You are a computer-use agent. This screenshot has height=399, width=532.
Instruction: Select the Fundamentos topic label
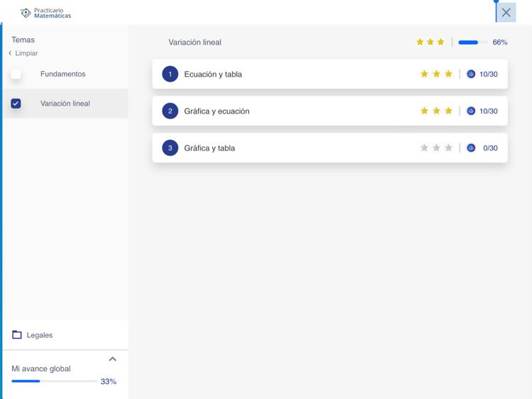pos(62,74)
